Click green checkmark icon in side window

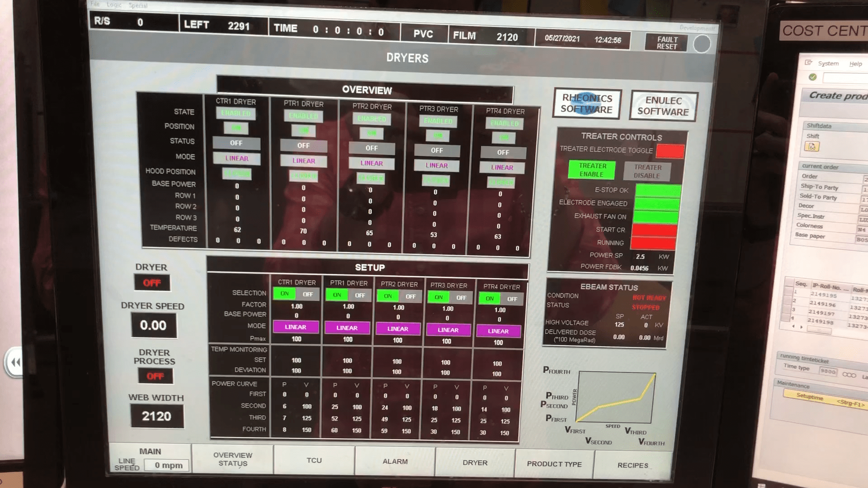pyautogui.click(x=812, y=77)
